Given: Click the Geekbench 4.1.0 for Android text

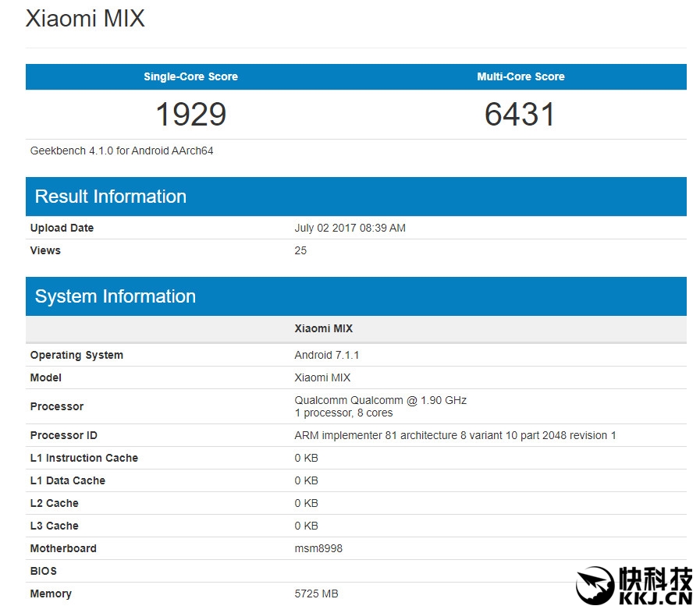Looking at the screenshot, I should coord(122,151).
